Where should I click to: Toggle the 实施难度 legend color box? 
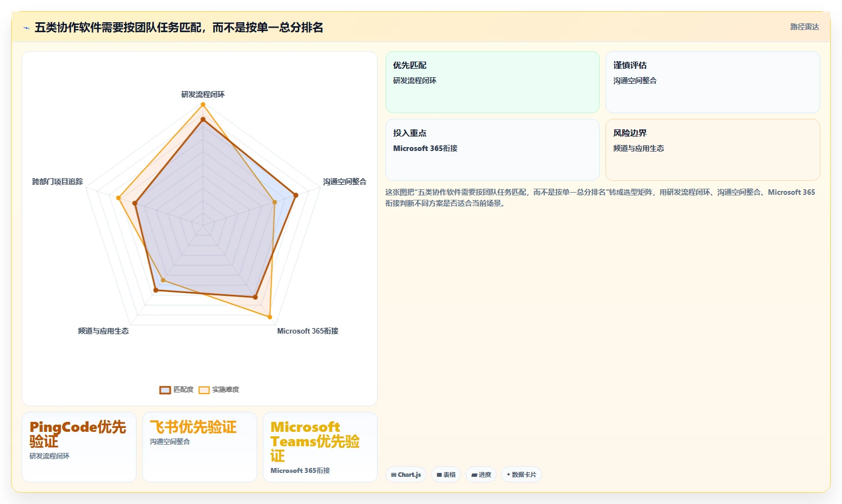204,390
